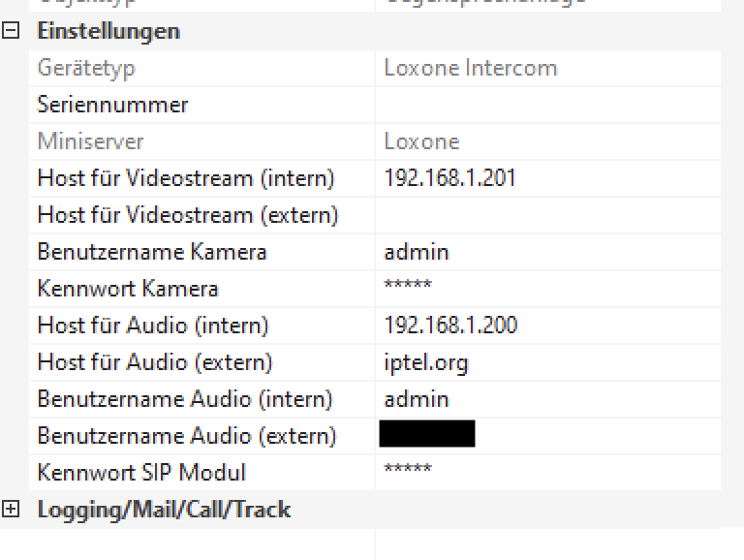Edit the Benutzername Audio (intern) value field

coord(417,399)
